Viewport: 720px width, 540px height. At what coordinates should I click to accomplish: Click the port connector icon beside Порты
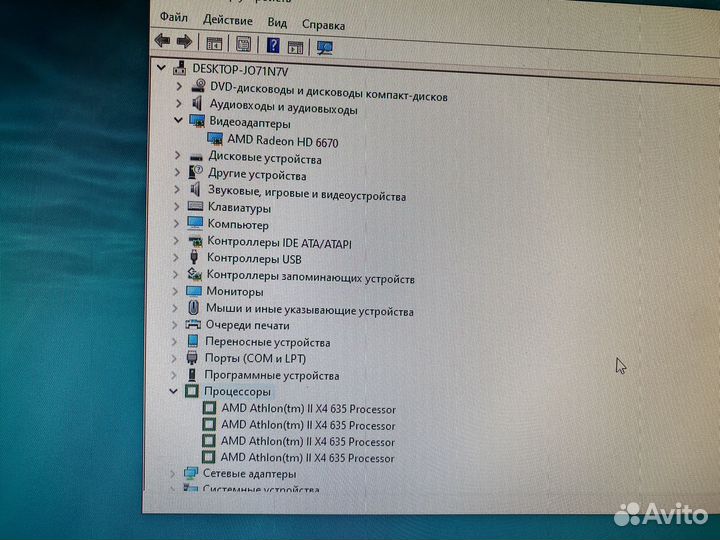pyautogui.click(x=192, y=357)
